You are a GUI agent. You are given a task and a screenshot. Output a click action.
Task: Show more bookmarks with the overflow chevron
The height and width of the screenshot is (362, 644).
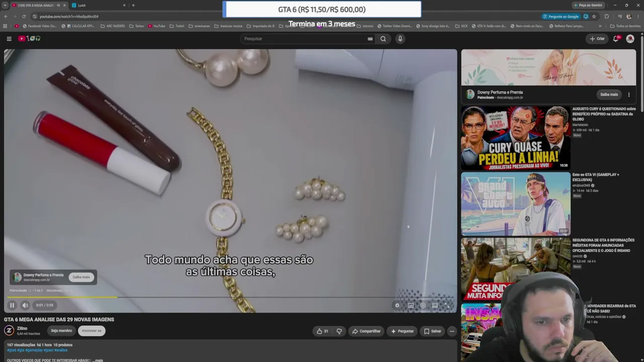[600, 26]
